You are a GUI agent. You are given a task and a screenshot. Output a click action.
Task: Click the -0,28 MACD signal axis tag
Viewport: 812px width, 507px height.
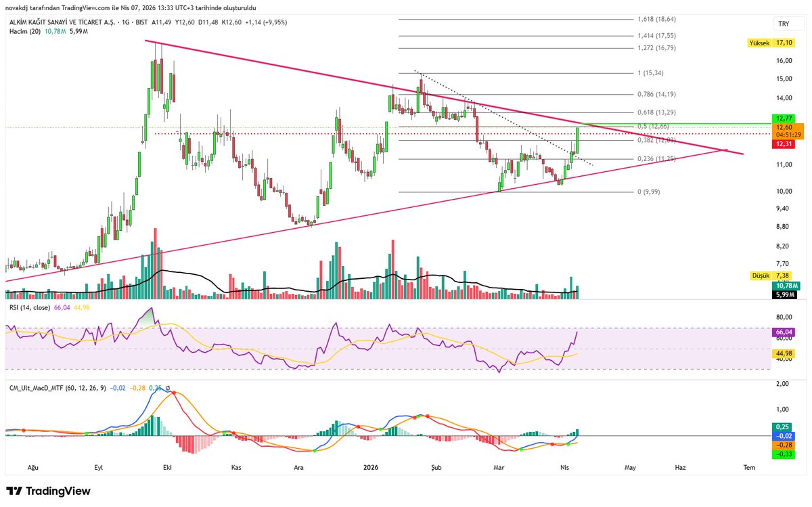(784, 445)
